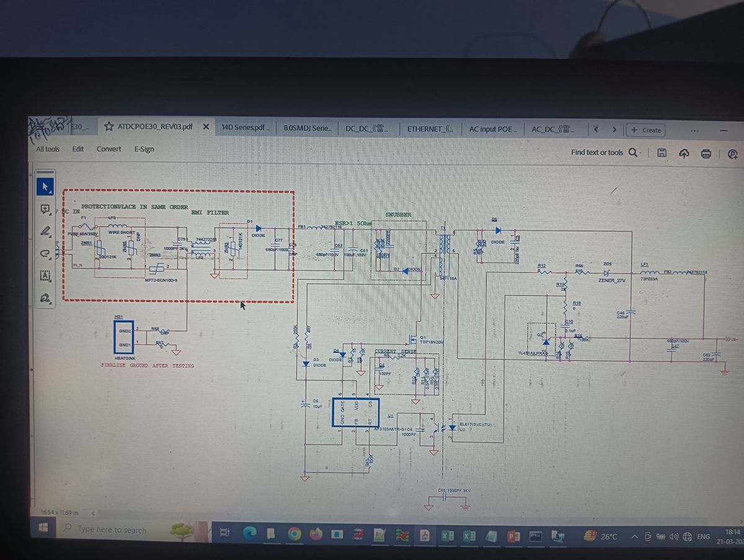Close the ATDCPOE30_REV03.pdf tab
Screen dimensions: 744x560
(206, 127)
